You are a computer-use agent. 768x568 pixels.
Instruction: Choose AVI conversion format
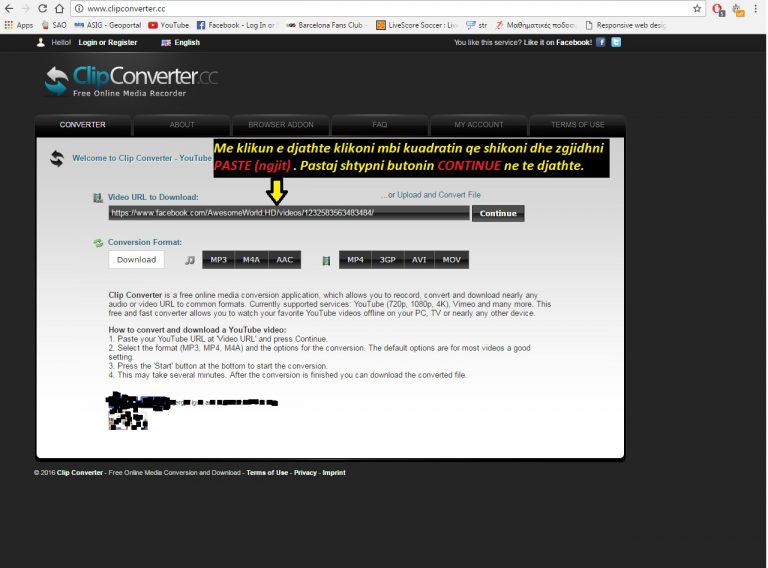(419, 260)
